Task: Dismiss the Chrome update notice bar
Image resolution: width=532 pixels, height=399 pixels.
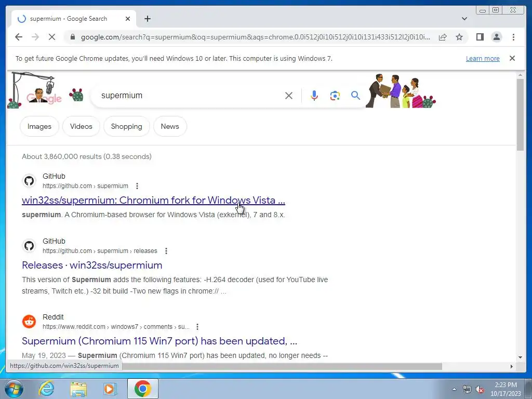Action: click(x=512, y=58)
